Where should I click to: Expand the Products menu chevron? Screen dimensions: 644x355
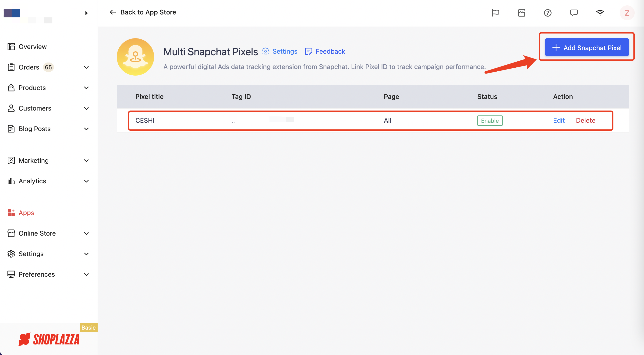(86, 88)
